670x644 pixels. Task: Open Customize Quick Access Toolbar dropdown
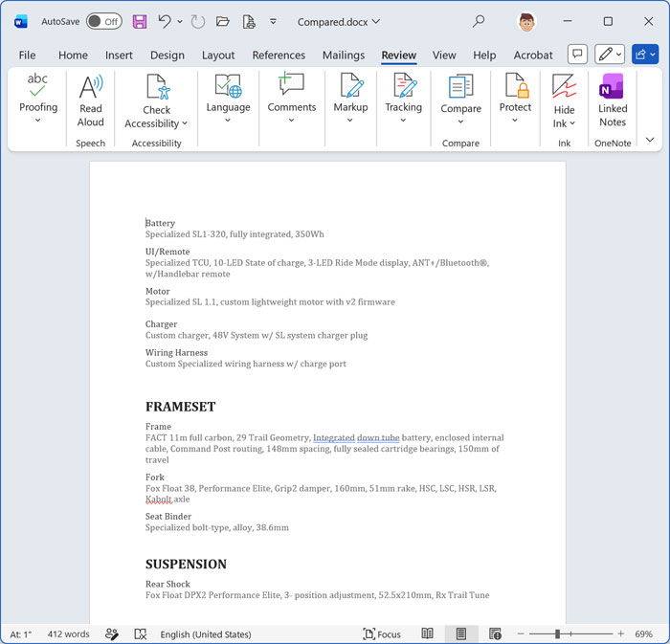[x=273, y=21]
